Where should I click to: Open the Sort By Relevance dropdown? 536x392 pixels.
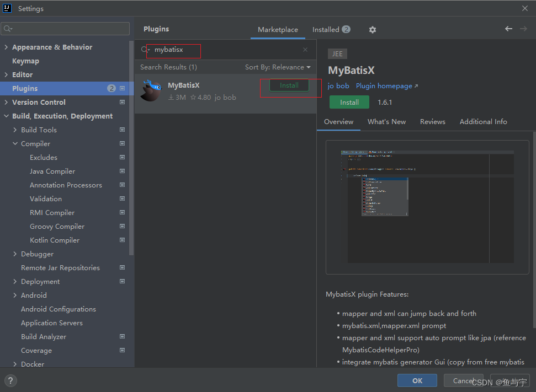click(277, 67)
